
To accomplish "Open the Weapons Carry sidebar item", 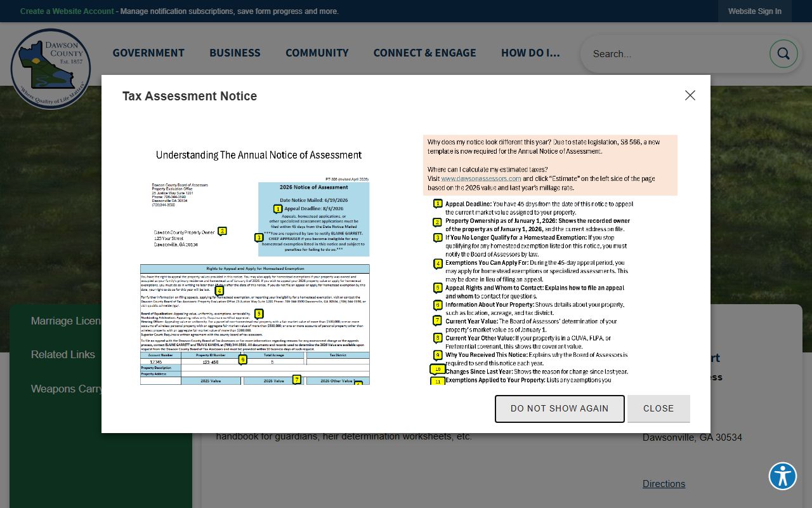I will [x=67, y=389].
